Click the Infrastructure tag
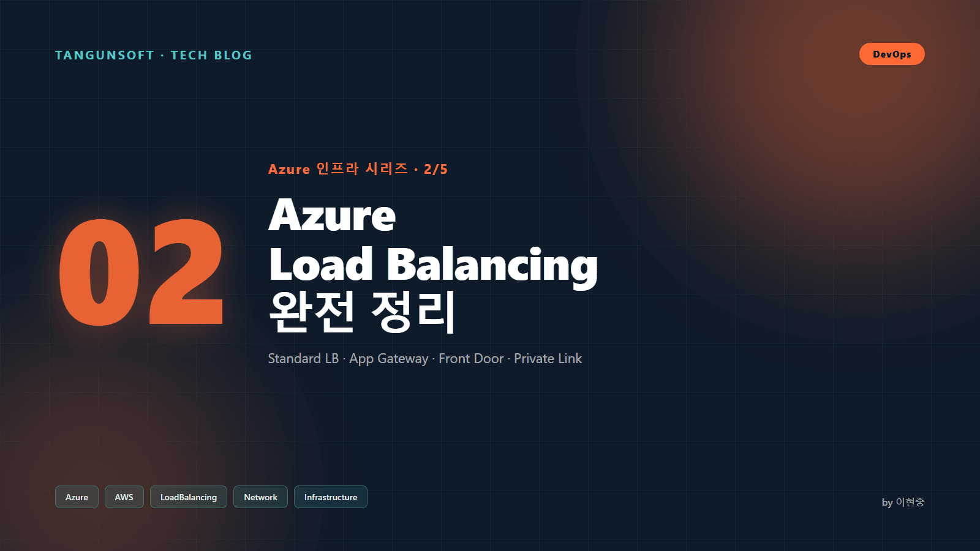Image resolution: width=980 pixels, height=551 pixels. tap(331, 497)
